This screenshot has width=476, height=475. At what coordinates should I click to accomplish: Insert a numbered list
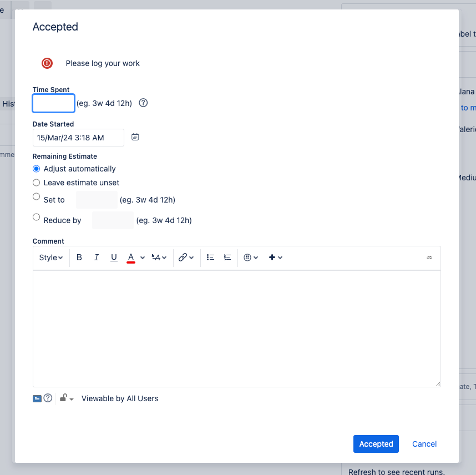227,257
